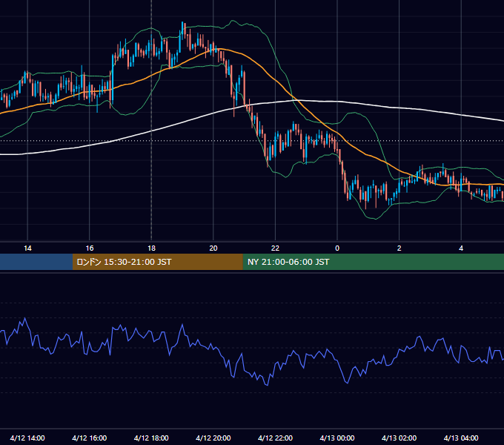Screen dimensions: 504x445
Task: Click the London 15:30-21:00 JST session bar
Action: click(x=157, y=262)
